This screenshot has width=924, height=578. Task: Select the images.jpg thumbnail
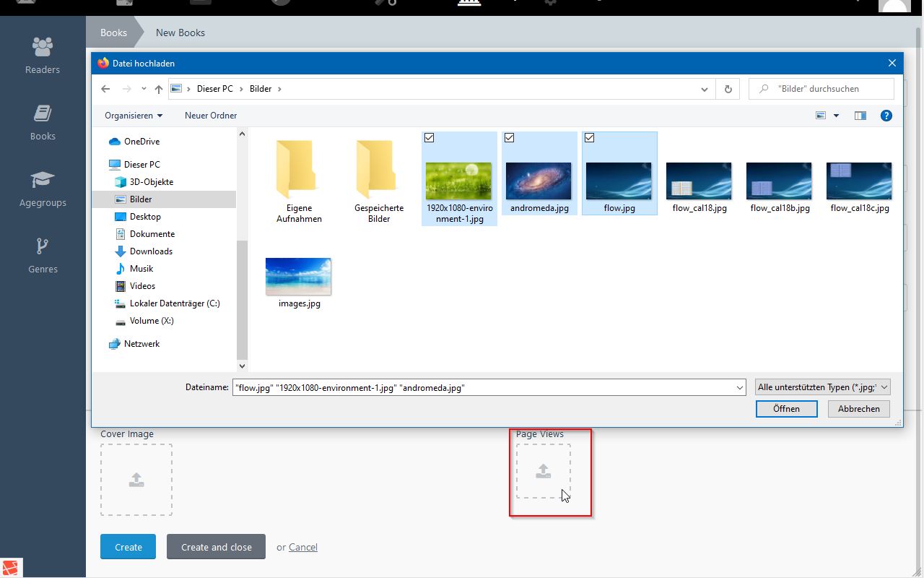299,277
